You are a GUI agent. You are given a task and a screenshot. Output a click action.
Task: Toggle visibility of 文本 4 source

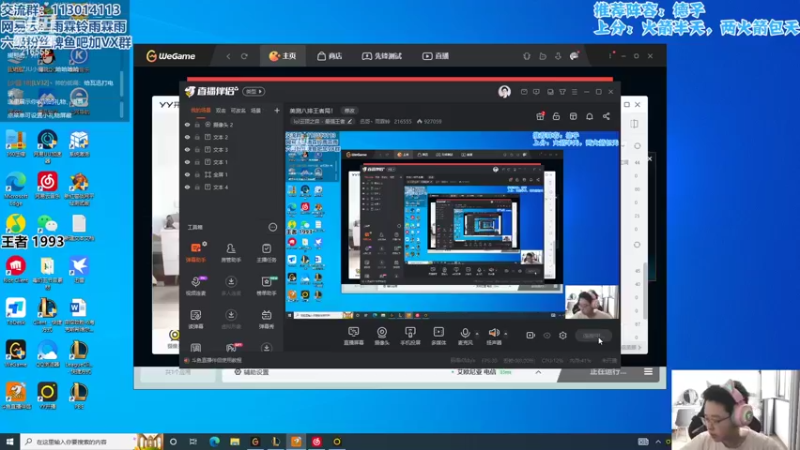pyautogui.click(x=187, y=187)
